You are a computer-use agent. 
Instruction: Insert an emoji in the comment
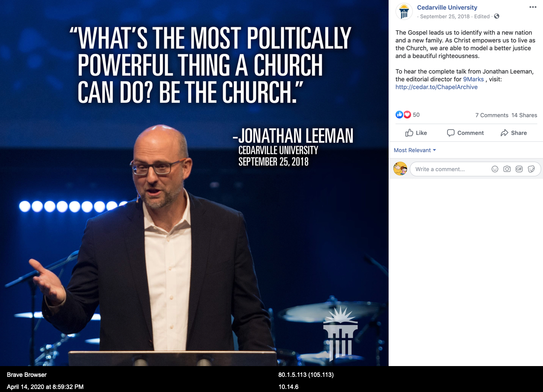[x=495, y=169]
